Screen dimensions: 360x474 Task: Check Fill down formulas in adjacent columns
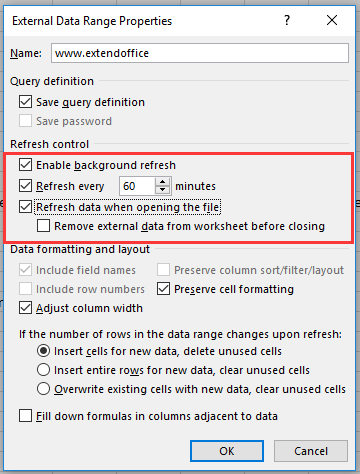[x=26, y=416]
